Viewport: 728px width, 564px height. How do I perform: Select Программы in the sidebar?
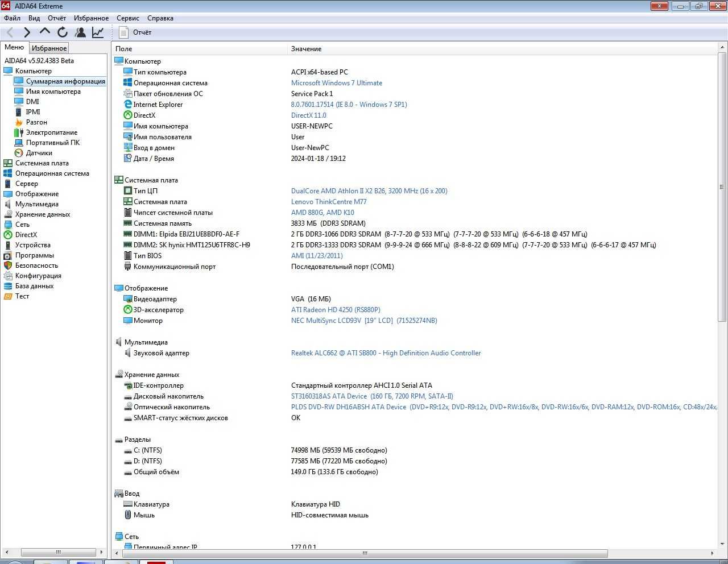pyautogui.click(x=35, y=255)
